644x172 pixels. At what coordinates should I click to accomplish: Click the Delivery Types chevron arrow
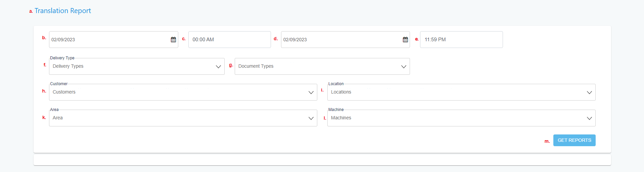coord(218,67)
